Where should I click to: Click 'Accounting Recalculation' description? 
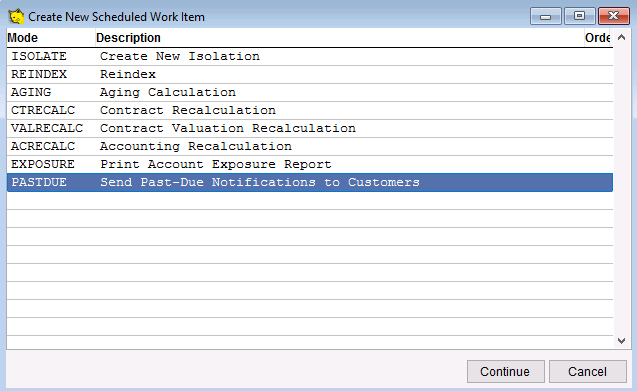(196, 146)
